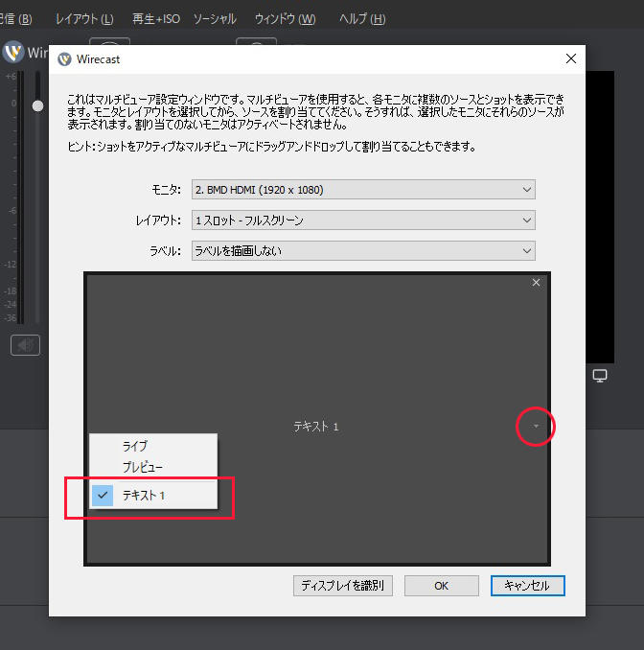Open the ソーシャル menu
The image size is (644, 650).
pos(215,18)
